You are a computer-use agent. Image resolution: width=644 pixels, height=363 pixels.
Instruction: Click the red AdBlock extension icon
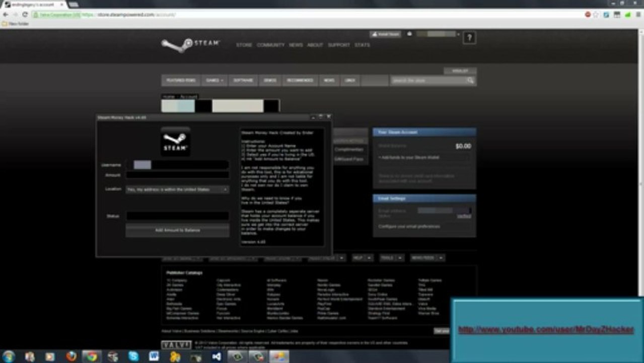tap(588, 15)
